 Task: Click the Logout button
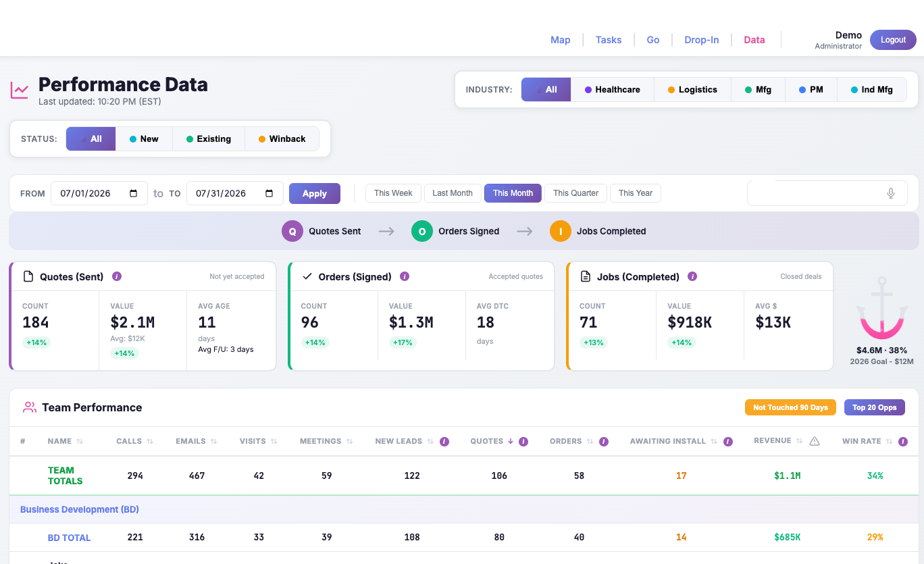[893, 40]
